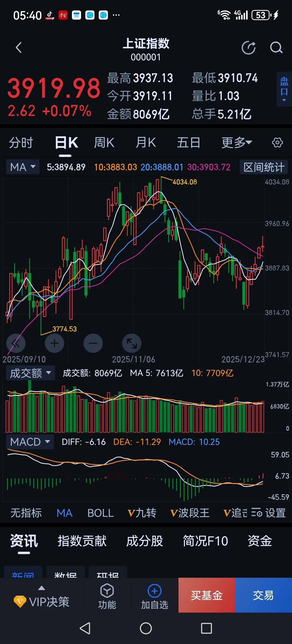Tap MACD: 10.25 value
This screenshot has height=644, width=292.
194,442
